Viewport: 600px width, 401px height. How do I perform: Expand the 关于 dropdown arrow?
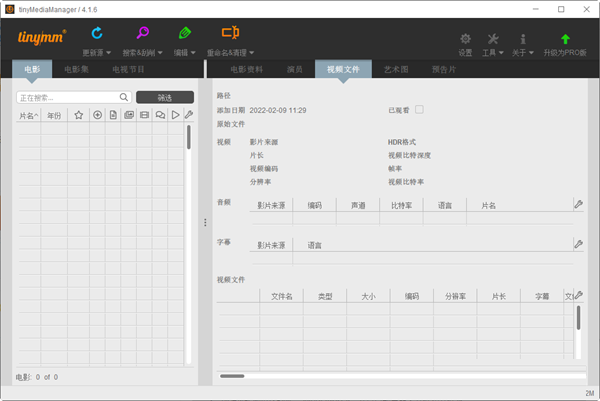point(531,52)
